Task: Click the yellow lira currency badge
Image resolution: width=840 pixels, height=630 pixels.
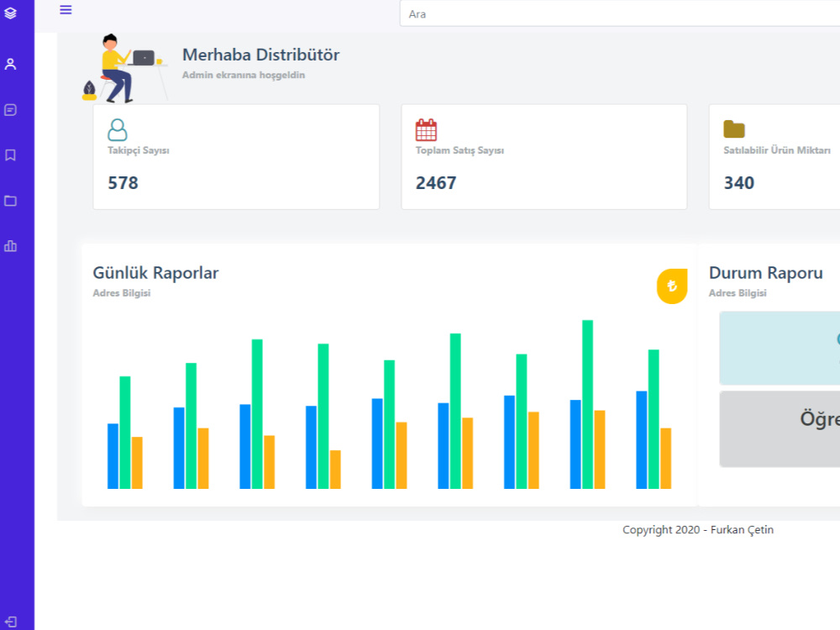Action: (672, 286)
